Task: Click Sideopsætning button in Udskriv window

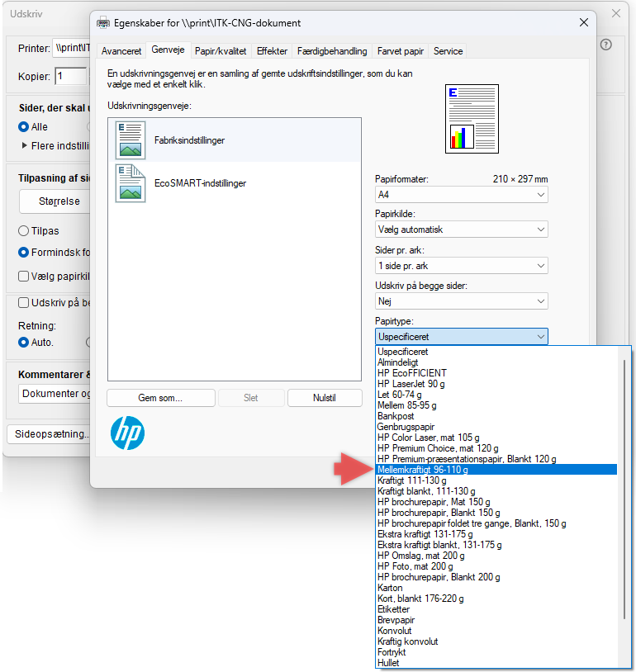Action: pyautogui.click(x=49, y=433)
